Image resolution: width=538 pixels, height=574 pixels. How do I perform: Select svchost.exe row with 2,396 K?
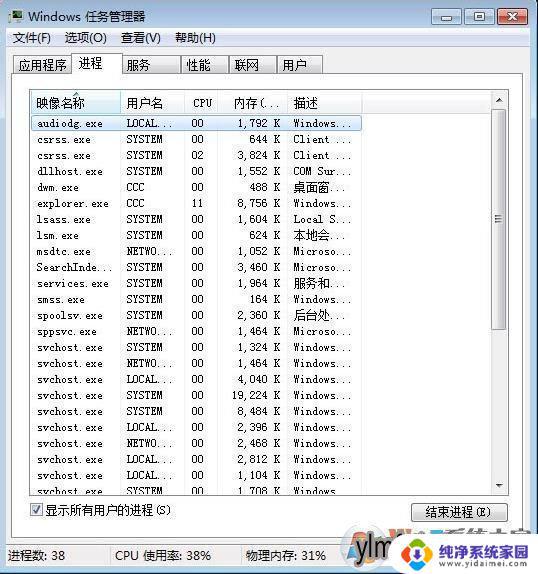coord(196,427)
